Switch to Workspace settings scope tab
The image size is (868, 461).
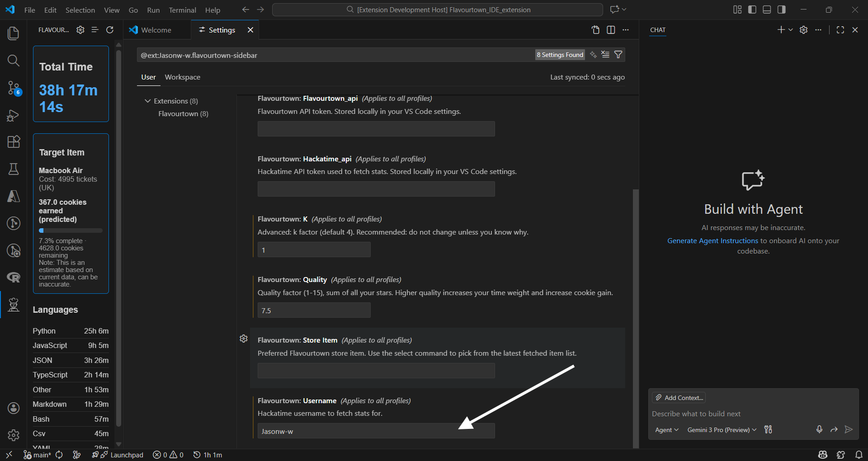183,77
